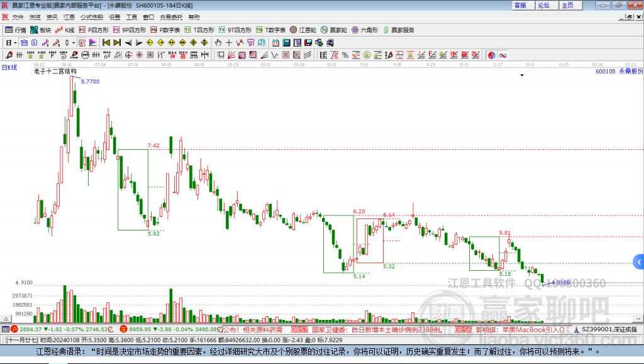Click the 8.7700 high price label
Image resolution: width=644 pixels, height=364 pixels.
point(90,81)
